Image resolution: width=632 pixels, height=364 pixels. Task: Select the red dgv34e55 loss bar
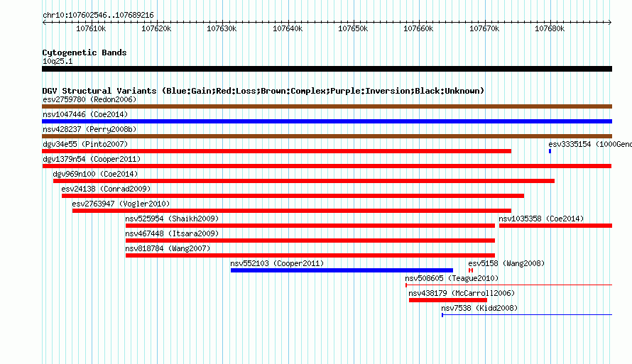[x=276, y=151]
